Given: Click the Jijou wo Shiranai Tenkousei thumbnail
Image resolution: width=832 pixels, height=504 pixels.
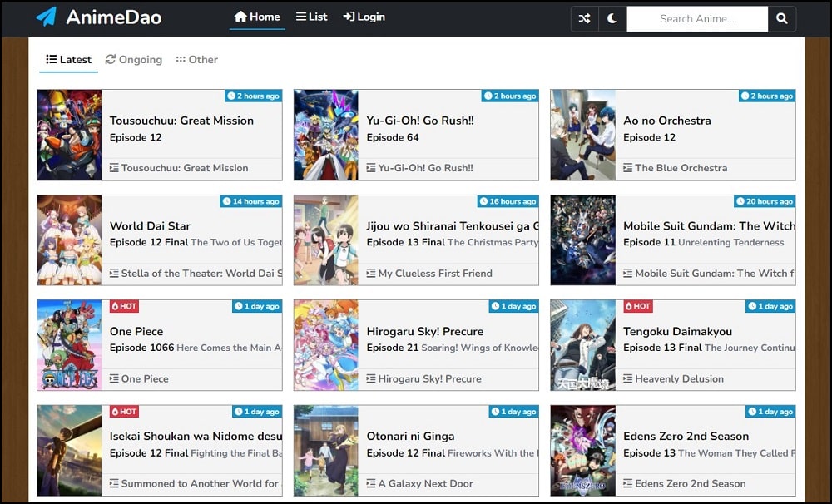Looking at the screenshot, I should pos(326,240).
